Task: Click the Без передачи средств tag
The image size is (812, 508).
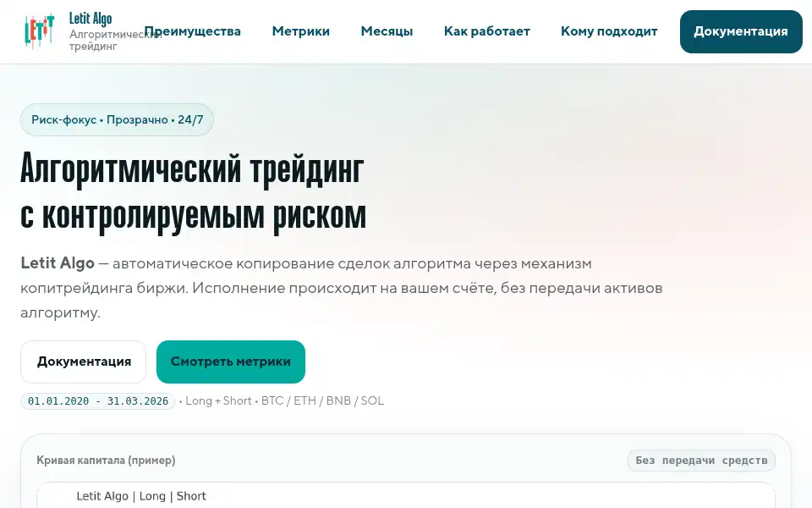Action: (x=701, y=461)
